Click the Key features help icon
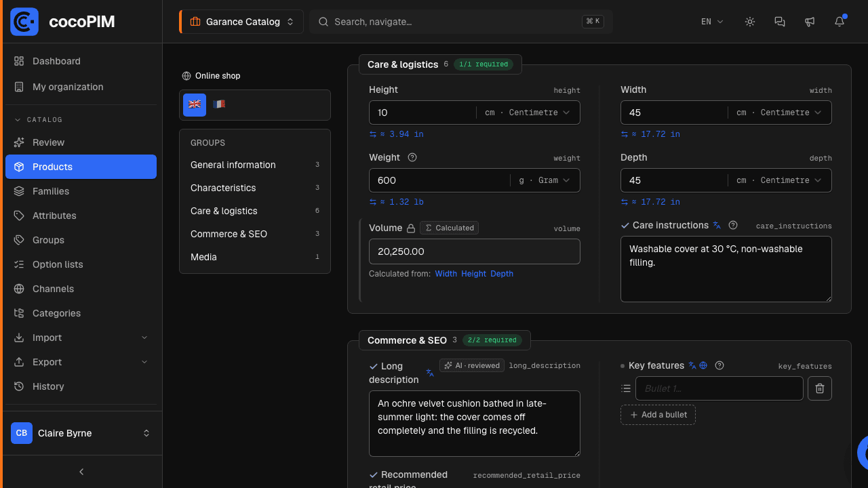Screen dimensions: 868x488 (719, 365)
